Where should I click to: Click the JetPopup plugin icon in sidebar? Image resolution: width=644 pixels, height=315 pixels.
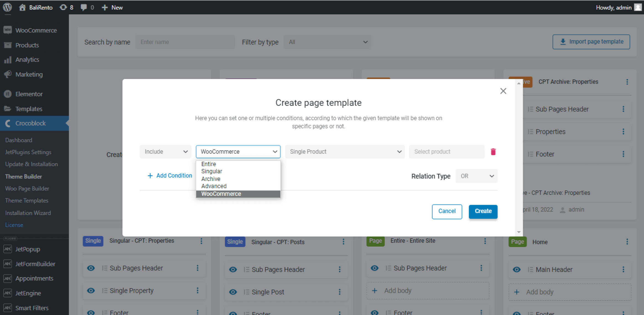(7, 249)
